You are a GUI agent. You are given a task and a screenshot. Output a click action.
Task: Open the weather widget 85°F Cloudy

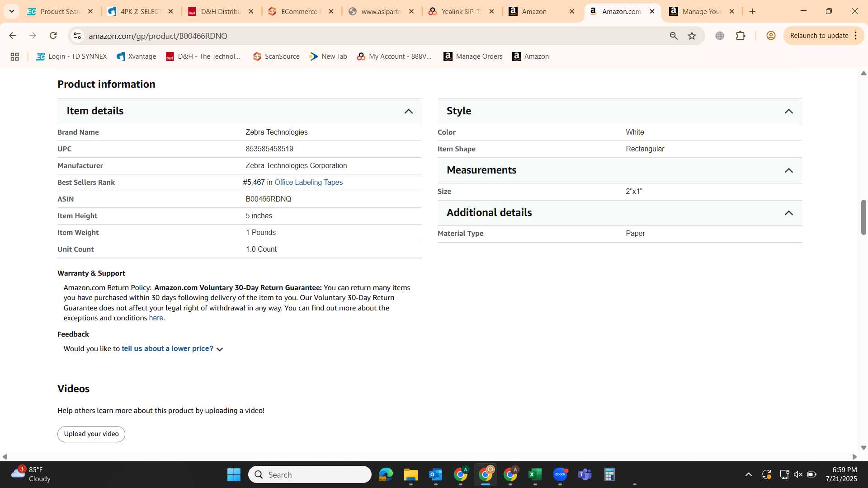31,474
